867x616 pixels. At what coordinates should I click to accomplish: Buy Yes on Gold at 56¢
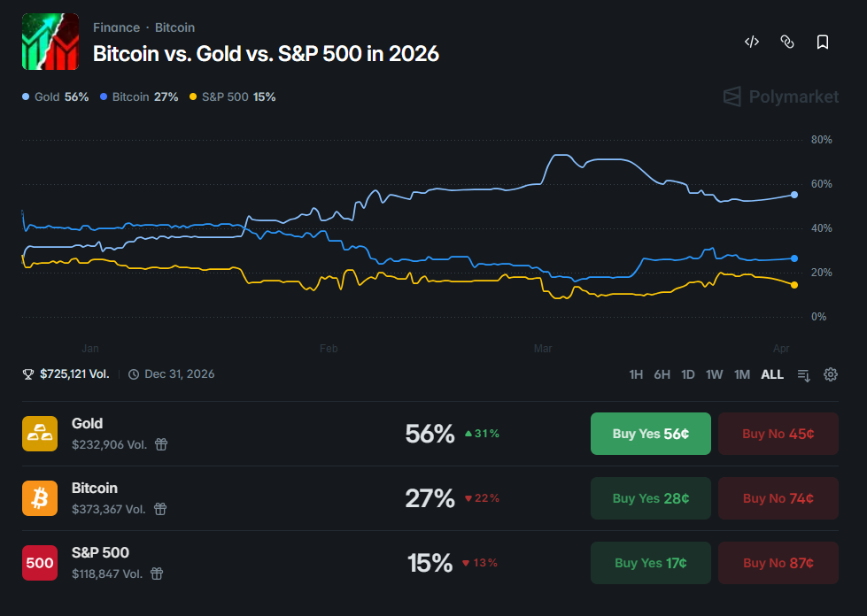[x=651, y=434]
